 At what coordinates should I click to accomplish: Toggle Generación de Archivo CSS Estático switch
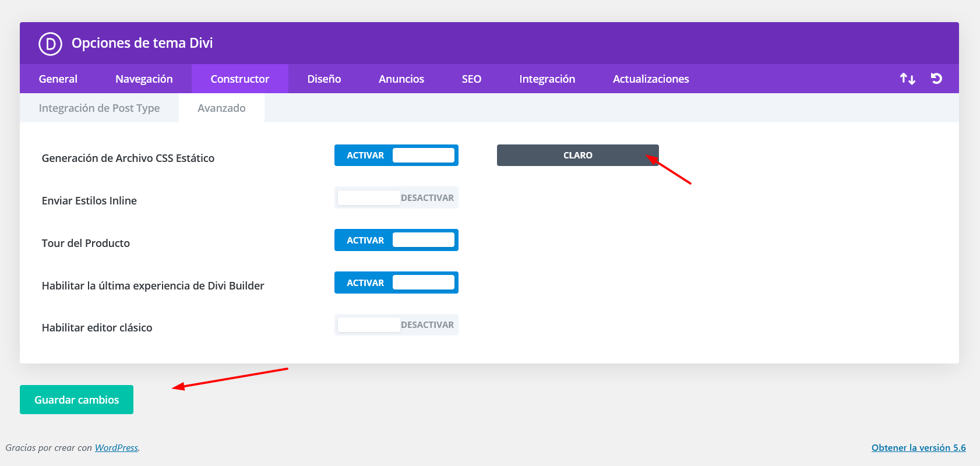click(396, 156)
